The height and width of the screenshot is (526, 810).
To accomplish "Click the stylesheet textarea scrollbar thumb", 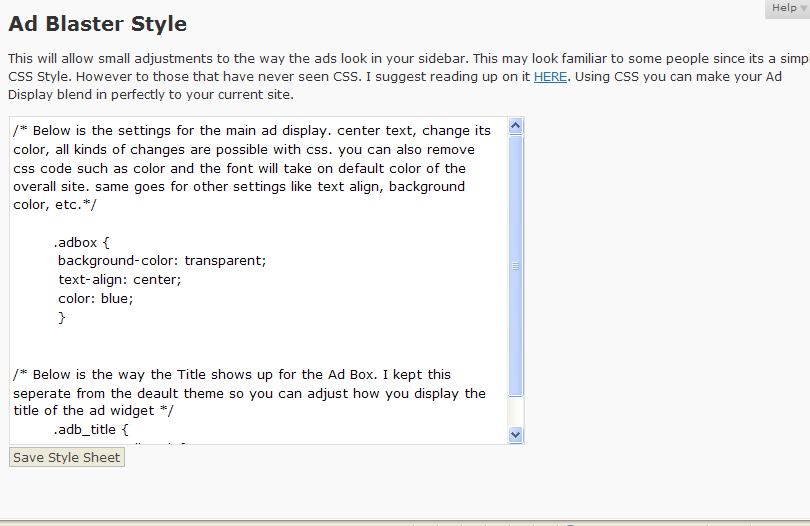I will coord(515,266).
